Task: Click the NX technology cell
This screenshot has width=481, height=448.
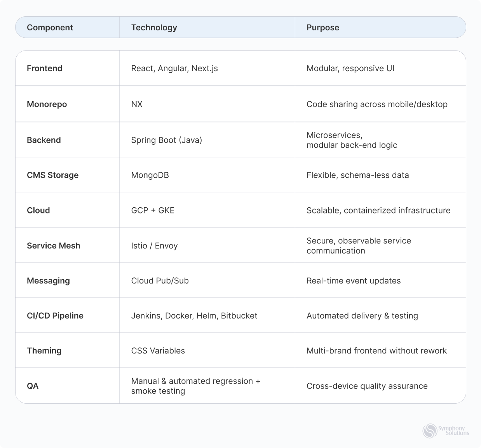Action: [137, 104]
